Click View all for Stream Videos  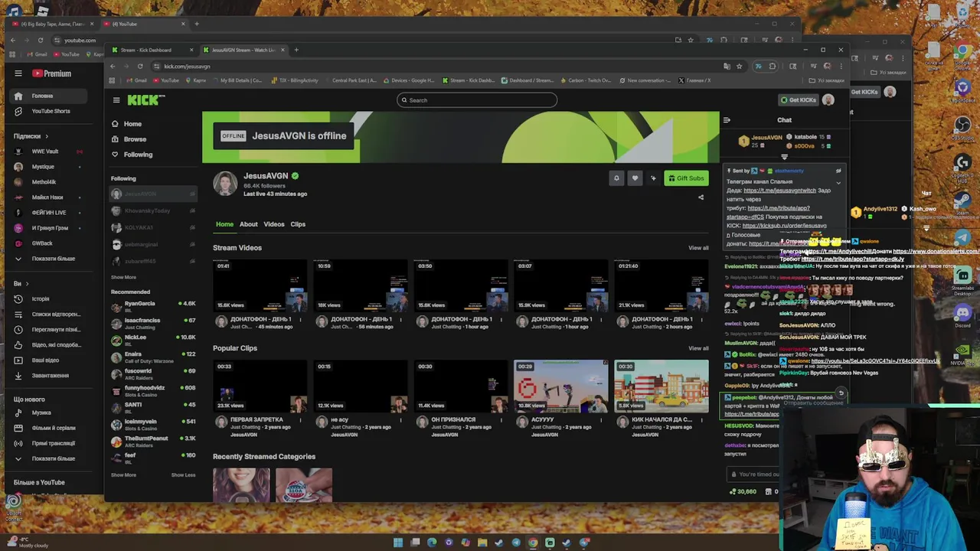698,248
